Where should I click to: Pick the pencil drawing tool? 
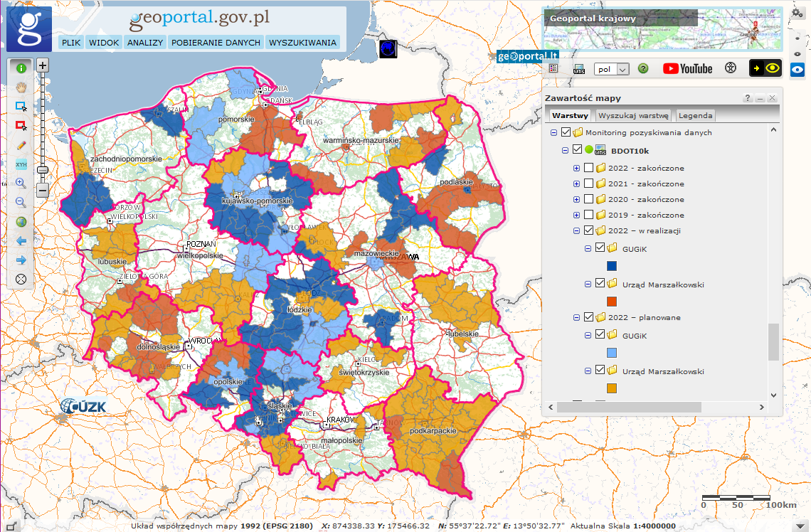pos(21,144)
